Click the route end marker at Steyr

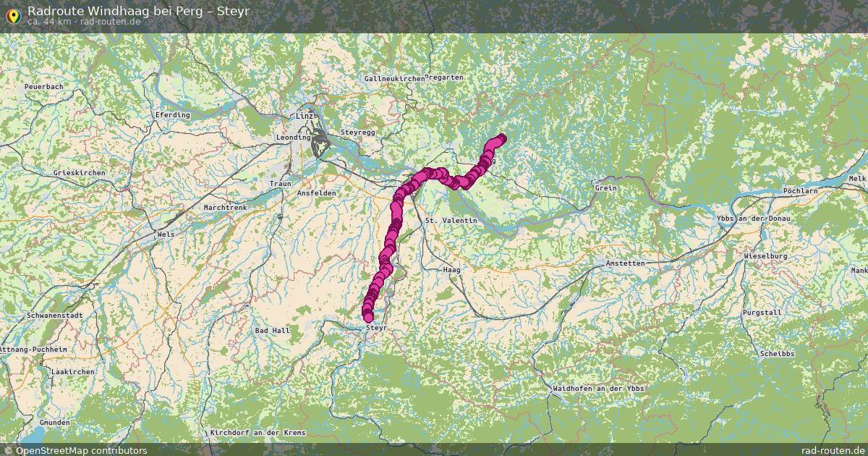[368, 316]
